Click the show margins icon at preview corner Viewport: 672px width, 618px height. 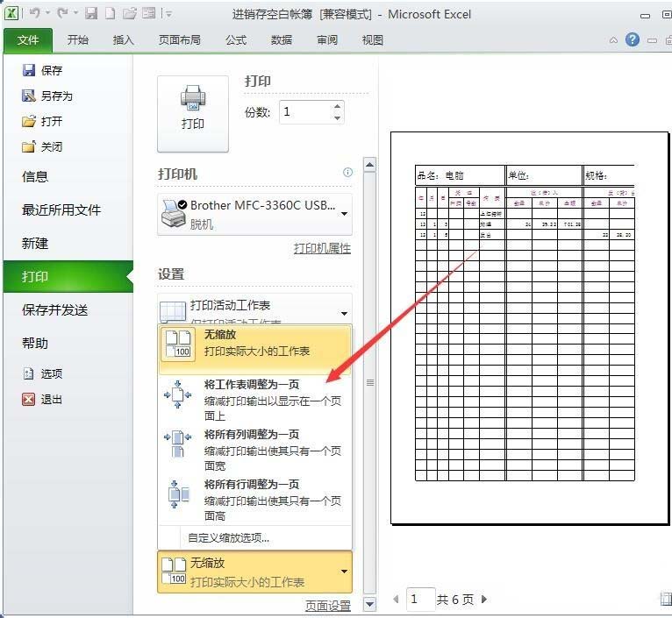pos(667,599)
